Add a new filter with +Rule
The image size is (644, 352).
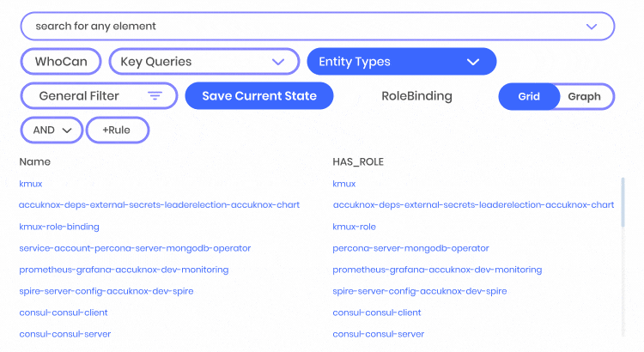[x=117, y=130]
